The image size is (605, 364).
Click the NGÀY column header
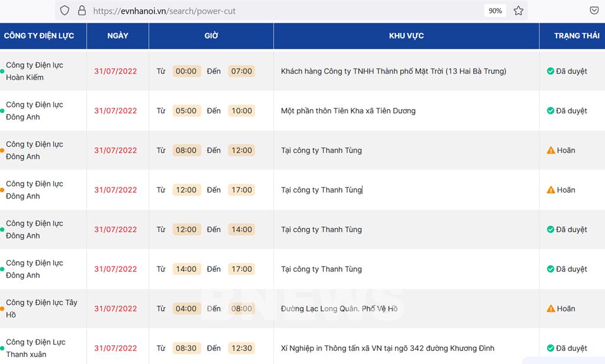[x=118, y=36]
